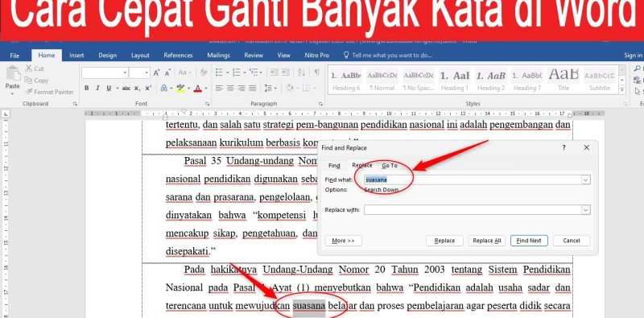Align text left

coord(219,88)
